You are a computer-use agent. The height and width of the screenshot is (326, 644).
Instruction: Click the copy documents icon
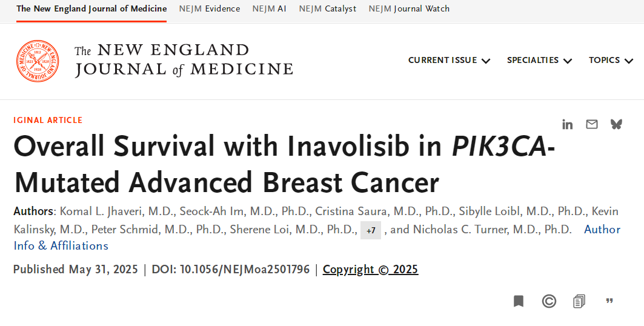579,301
